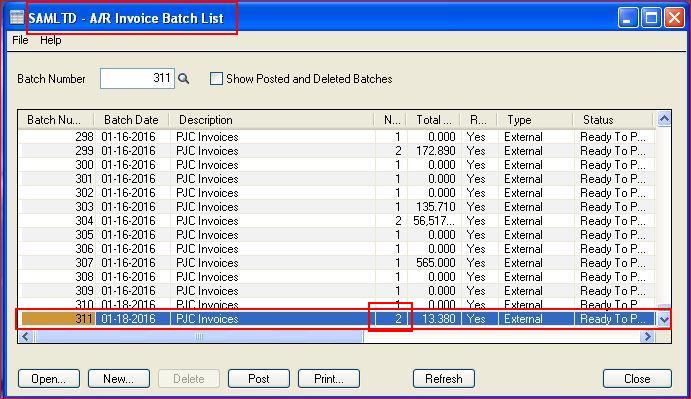Click the vertical scrollbar up arrow
Screen dimensions: 691x399
tap(664, 119)
